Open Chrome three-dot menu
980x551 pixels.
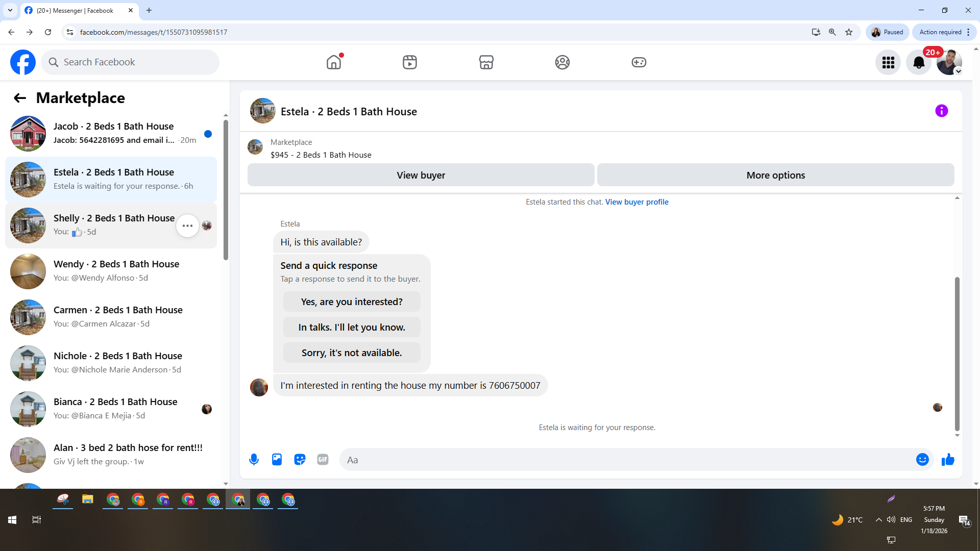coord(968,32)
